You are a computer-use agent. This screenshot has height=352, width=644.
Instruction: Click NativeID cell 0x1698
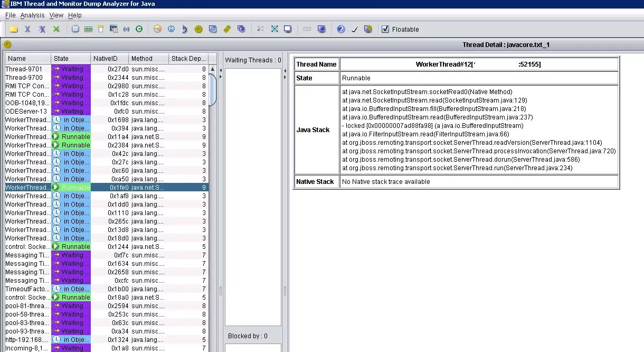[110, 119]
